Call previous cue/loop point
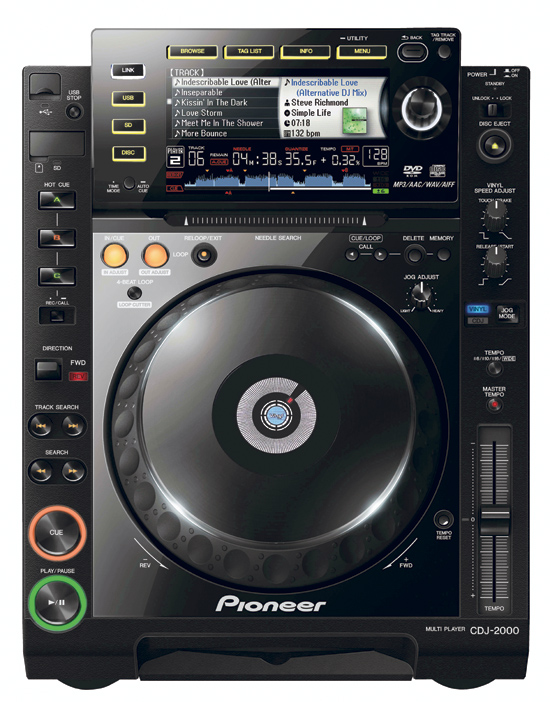 (352, 255)
